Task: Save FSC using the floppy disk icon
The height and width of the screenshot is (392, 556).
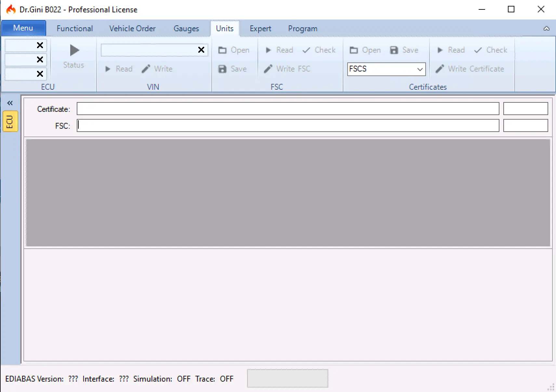Action: (x=223, y=69)
